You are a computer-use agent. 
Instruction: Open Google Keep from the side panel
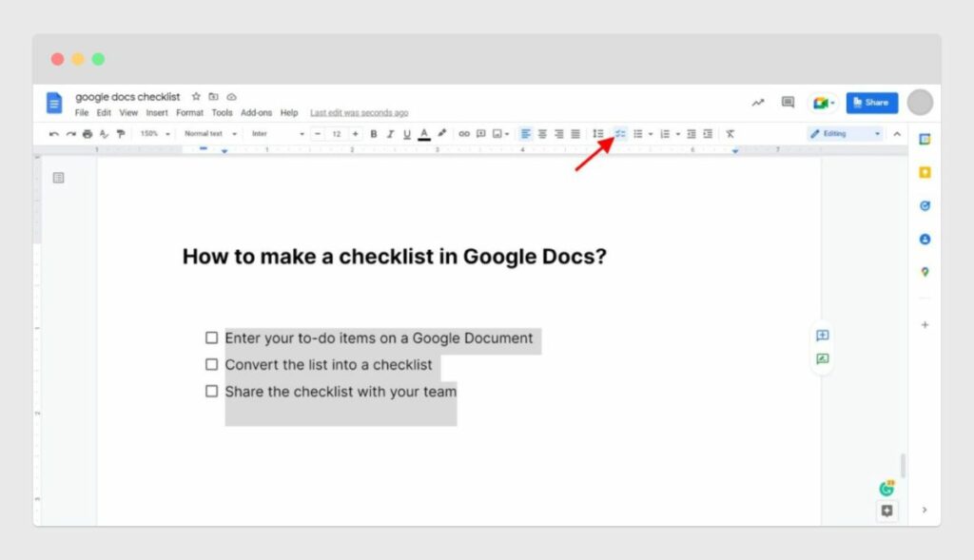coord(925,172)
